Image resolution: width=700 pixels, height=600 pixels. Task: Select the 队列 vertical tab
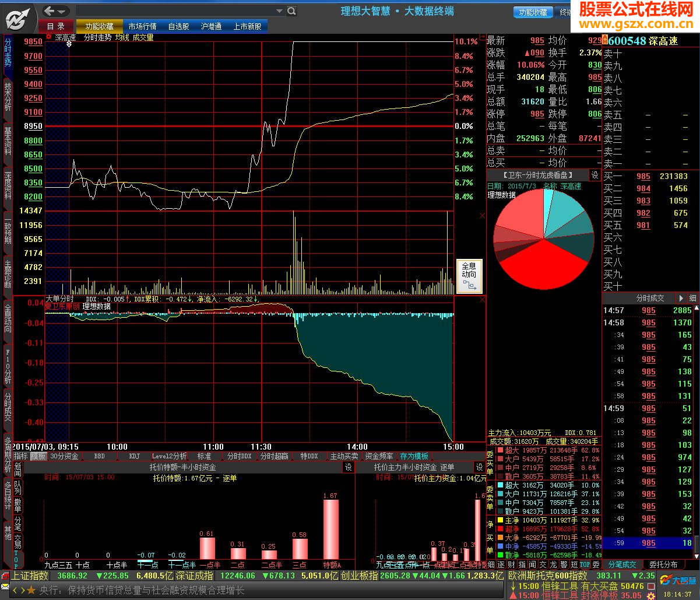coord(18,487)
